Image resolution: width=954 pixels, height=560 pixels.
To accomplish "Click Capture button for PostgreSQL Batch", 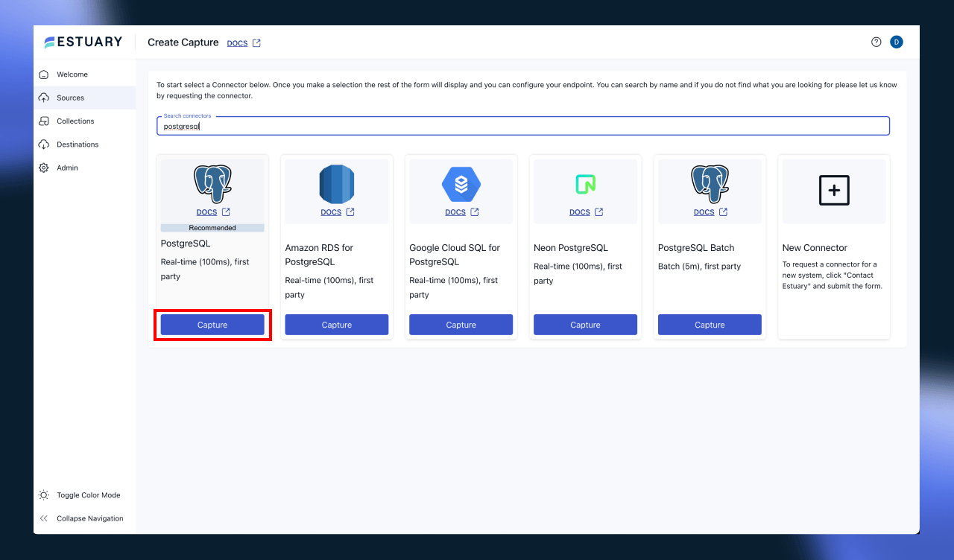I will (710, 325).
